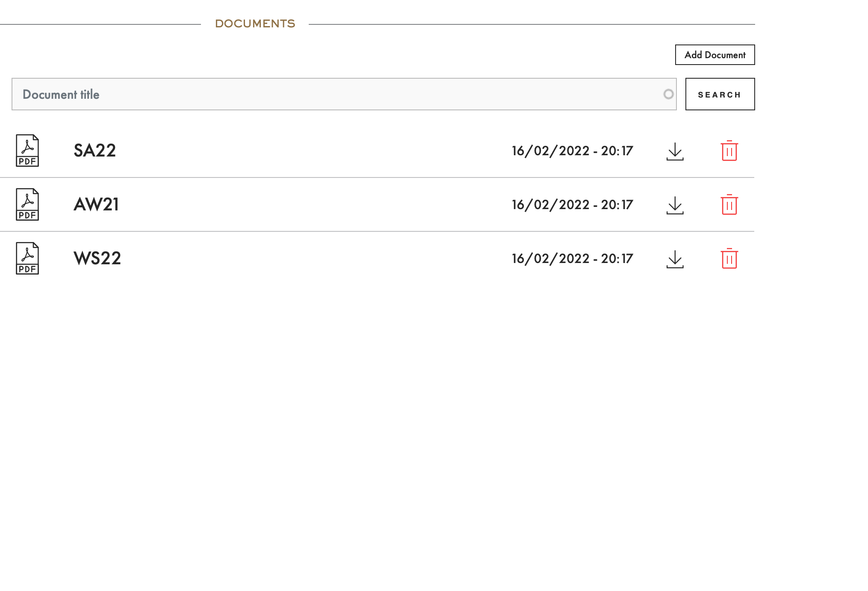Delete the AW21 document
The width and height of the screenshot is (868, 591).
pyautogui.click(x=729, y=205)
